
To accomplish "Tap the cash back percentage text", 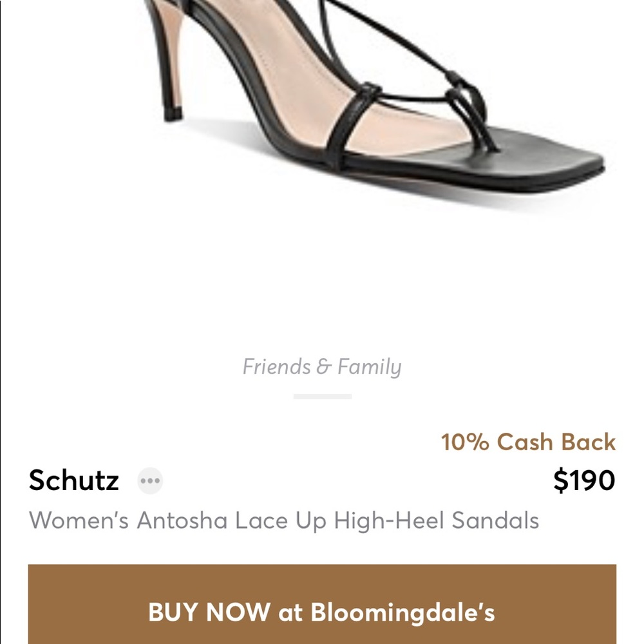I will 528,442.
